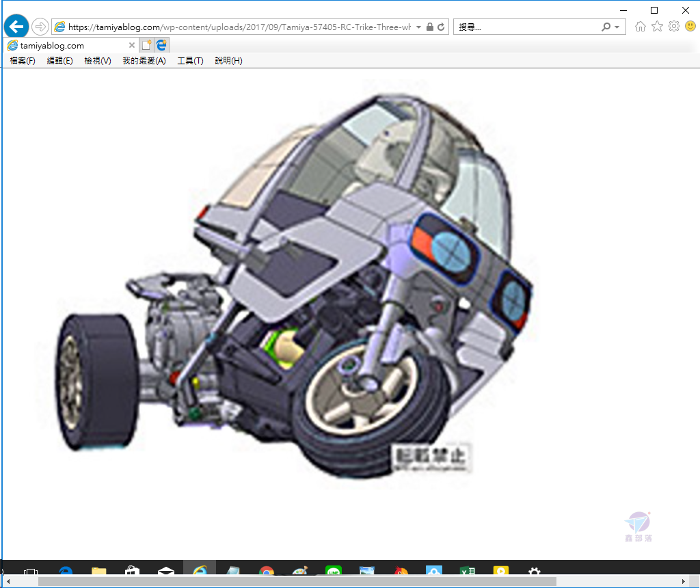
Task: Refresh the page using the reload icon
Action: (x=441, y=27)
